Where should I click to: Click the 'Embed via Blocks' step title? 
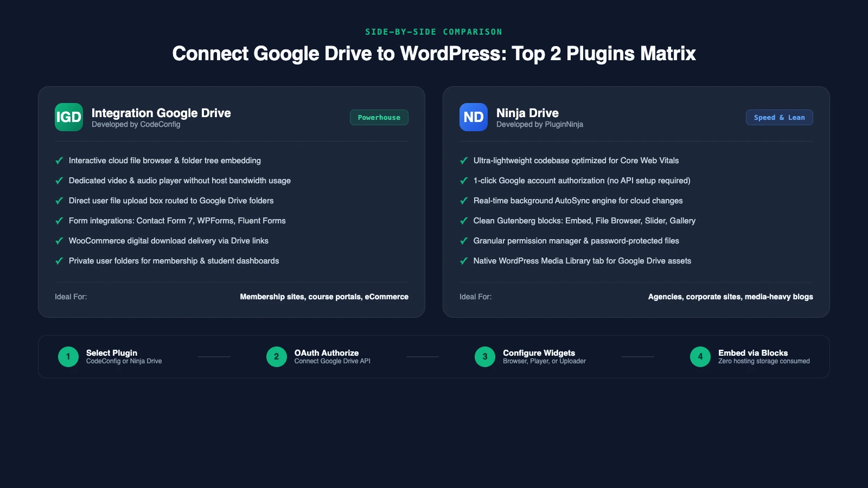[x=753, y=353]
